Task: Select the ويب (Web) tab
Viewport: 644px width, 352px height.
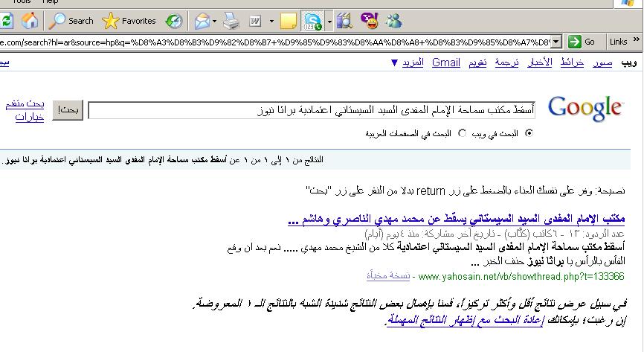Action: pyautogui.click(x=629, y=63)
